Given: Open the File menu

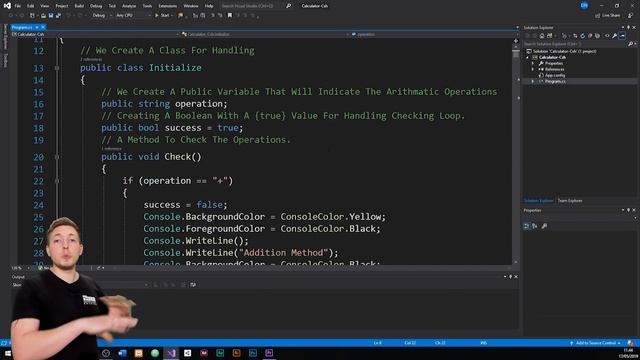Looking at the screenshot, I should click(18, 6).
